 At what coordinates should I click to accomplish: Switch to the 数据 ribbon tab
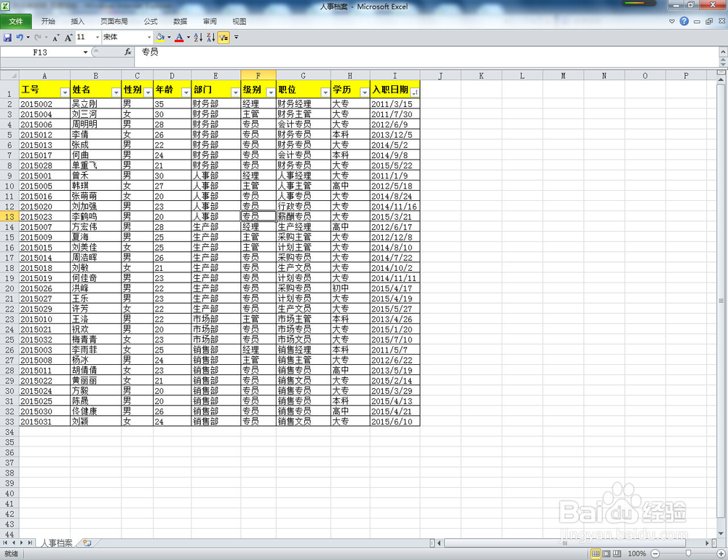(x=180, y=21)
